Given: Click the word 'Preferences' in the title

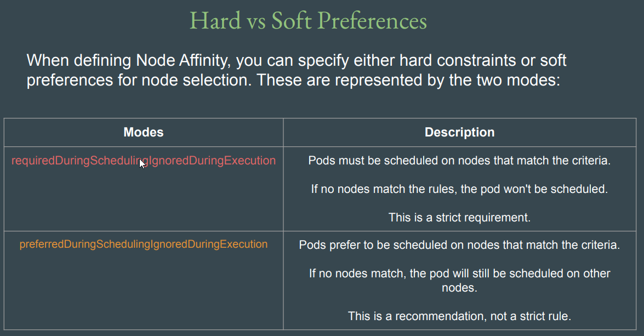Looking at the screenshot, I should 372,21.
